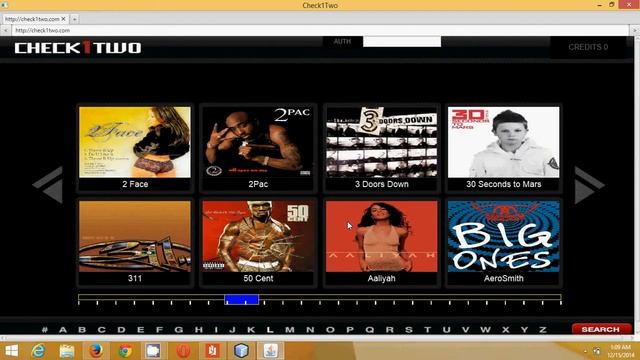This screenshot has height=360, width=640.
Task: Click the SEARCH button
Action: pos(601,329)
